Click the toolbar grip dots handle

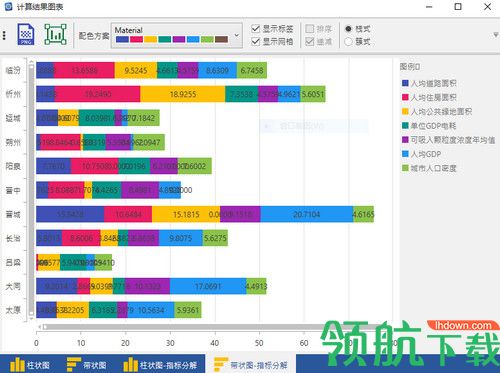(4, 35)
